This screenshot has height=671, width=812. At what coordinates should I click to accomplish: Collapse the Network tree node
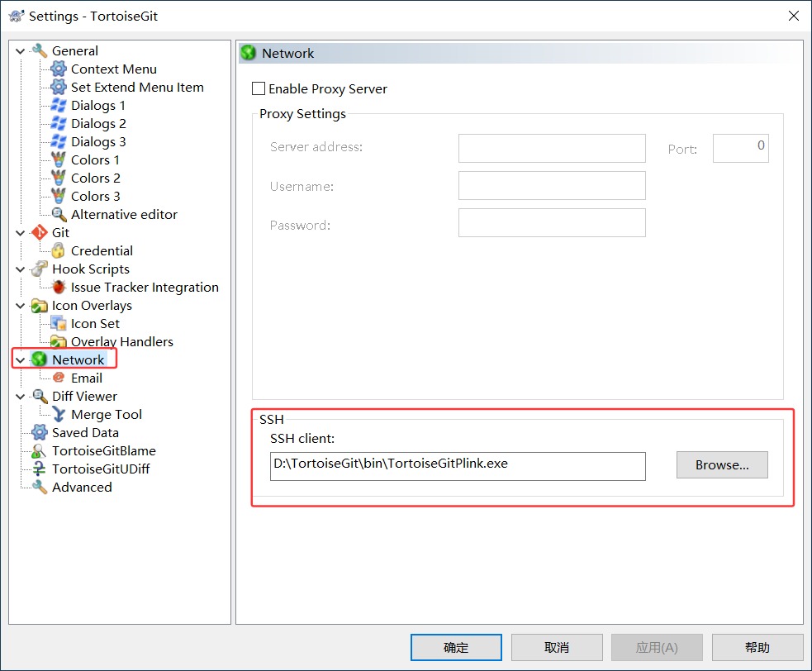coord(20,360)
